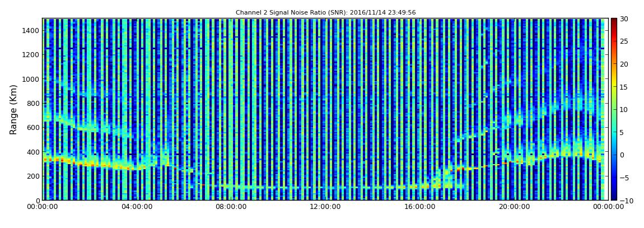
Task: Click the 800 y-axis tick label
Action: tap(33, 103)
